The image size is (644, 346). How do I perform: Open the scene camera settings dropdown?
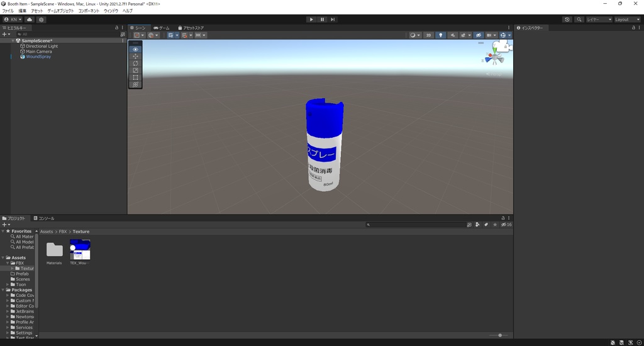click(491, 35)
